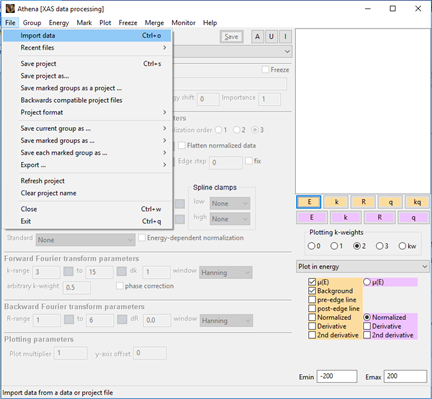Image resolution: width=432 pixels, height=399 pixels.
Task: Click the orange kq plot button
Action: pos(417,202)
